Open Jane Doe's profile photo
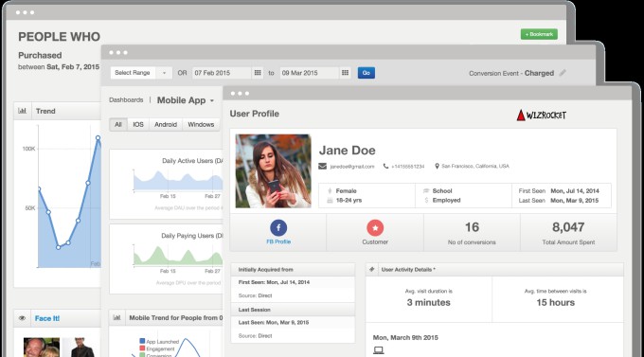 [x=273, y=170]
